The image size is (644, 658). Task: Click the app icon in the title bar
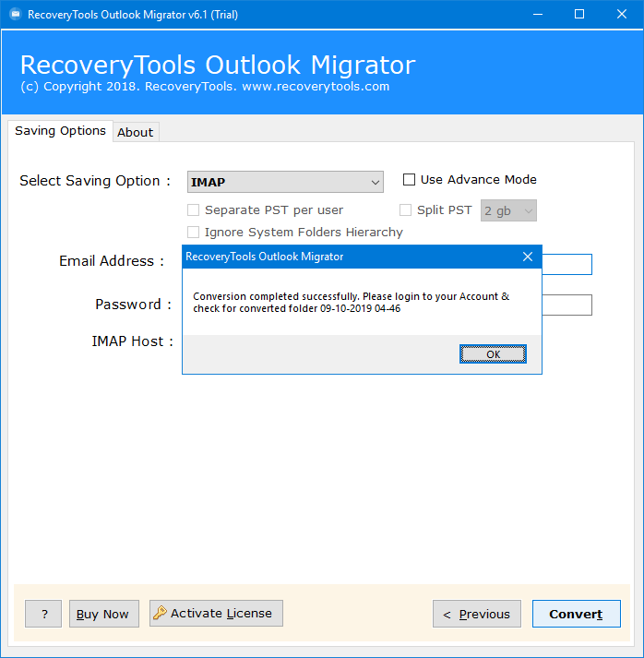(16, 14)
